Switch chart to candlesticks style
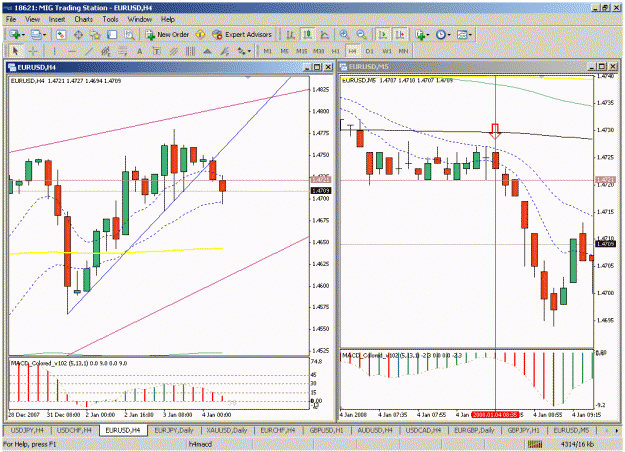625x452 pixels. [308, 35]
